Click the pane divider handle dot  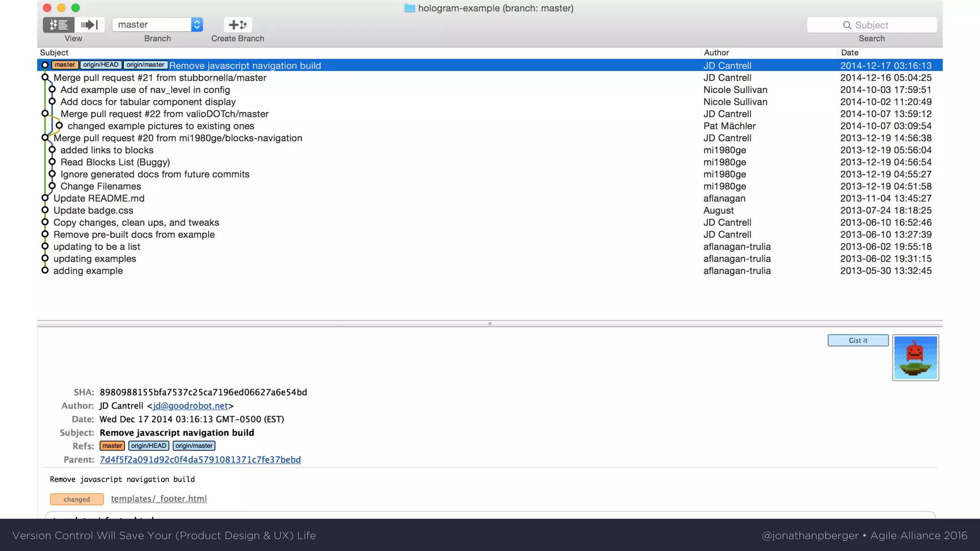click(x=490, y=324)
